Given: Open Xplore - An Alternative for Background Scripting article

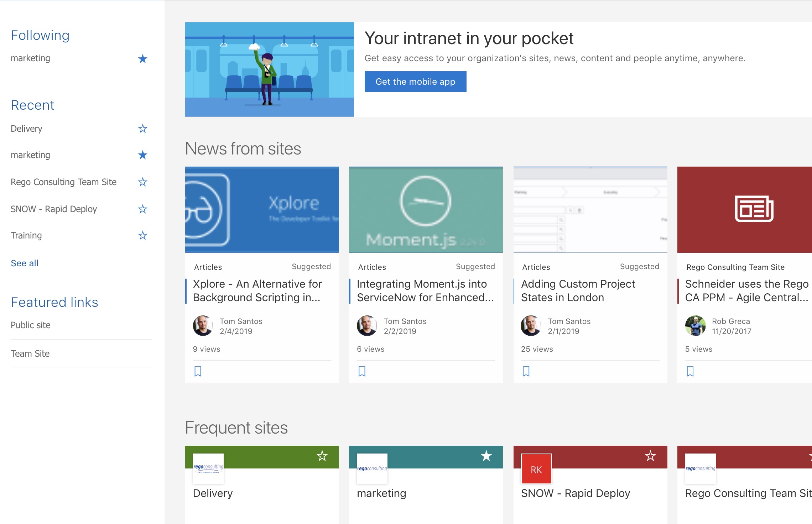Looking at the screenshot, I should [257, 290].
